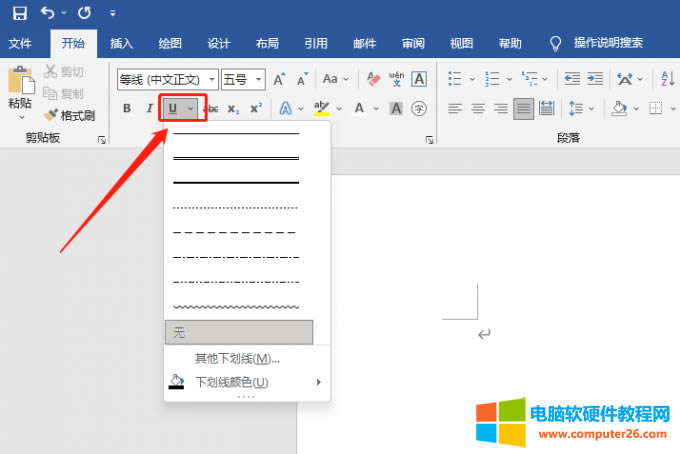Image resolution: width=680 pixels, height=454 pixels.
Task: Toggle Bold formatting
Action: tap(127, 108)
